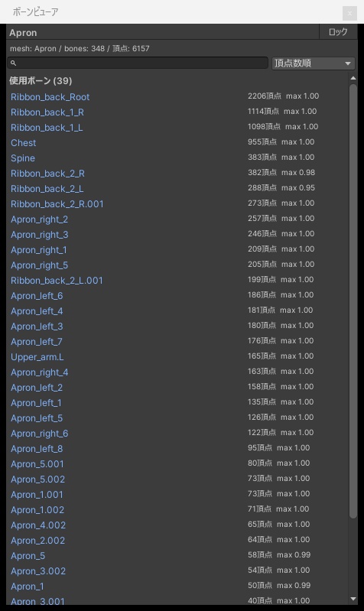This screenshot has height=611, width=364.
Task: Select the Apron_4.002 bone
Action: pos(38,525)
